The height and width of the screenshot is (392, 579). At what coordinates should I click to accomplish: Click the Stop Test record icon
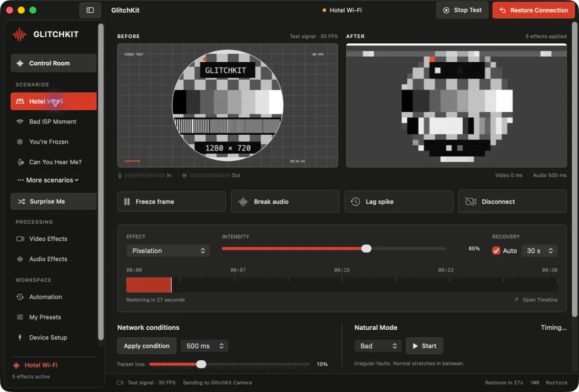pos(446,10)
